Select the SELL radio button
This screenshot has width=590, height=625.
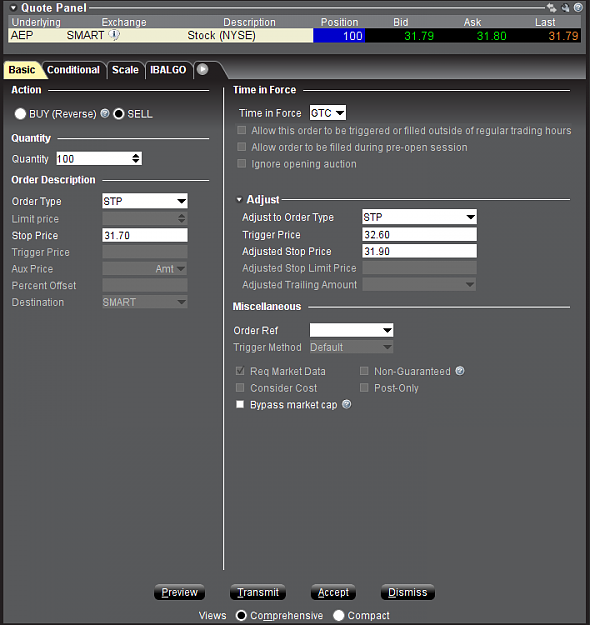click(x=119, y=114)
